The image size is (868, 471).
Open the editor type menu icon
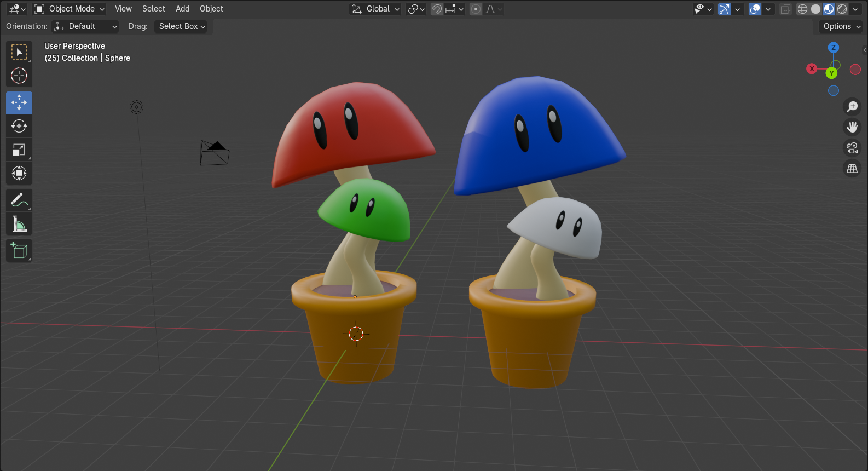click(x=17, y=9)
